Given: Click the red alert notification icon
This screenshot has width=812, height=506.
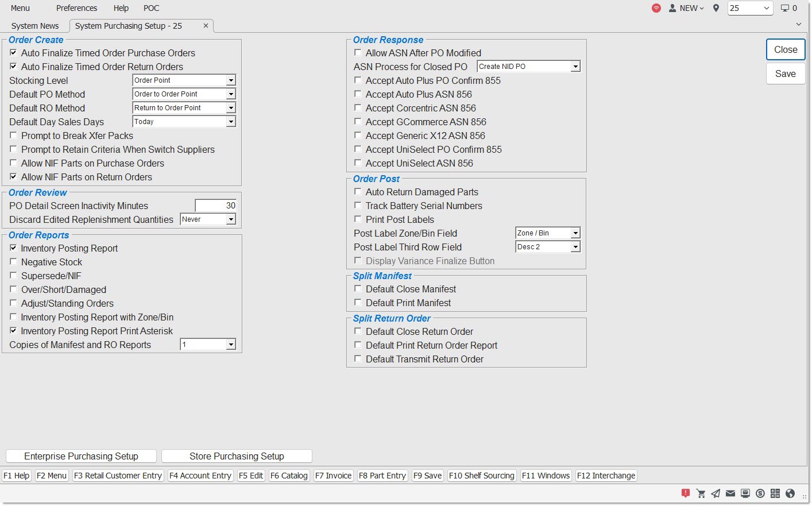Looking at the screenshot, I should tap(686, 493).
